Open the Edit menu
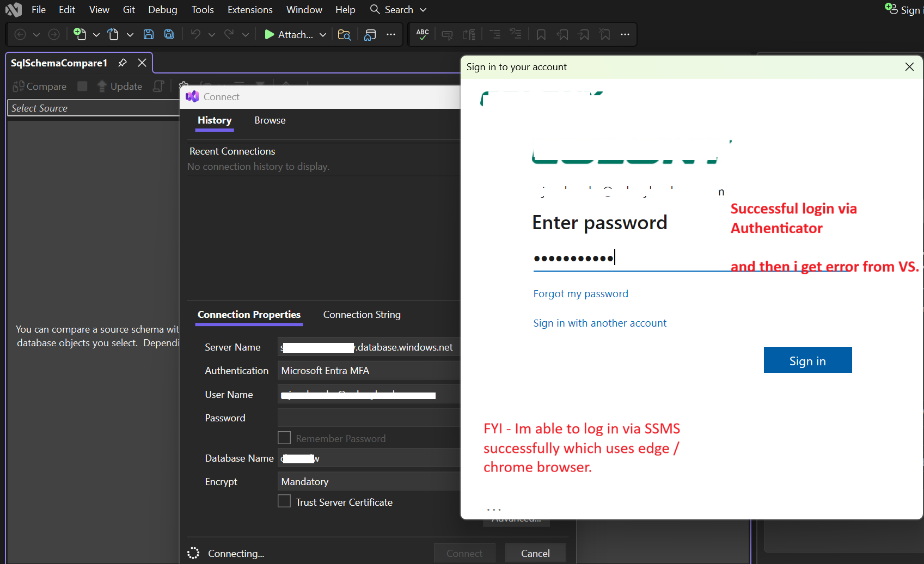The width and height of the screenshot is (924, 564). tap(67, 9)
